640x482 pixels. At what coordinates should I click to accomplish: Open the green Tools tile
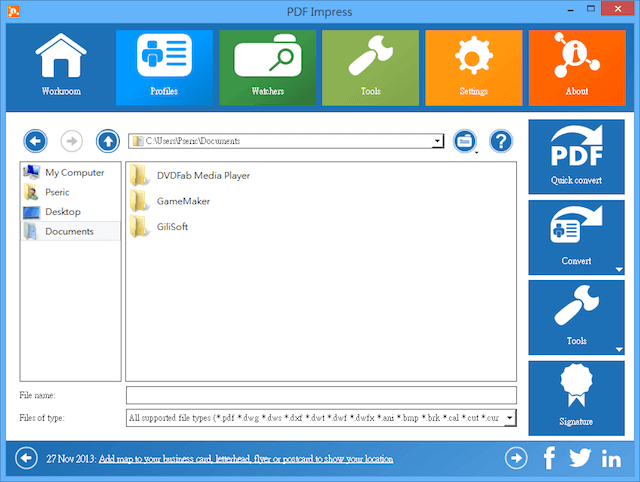tap(370, 68)
